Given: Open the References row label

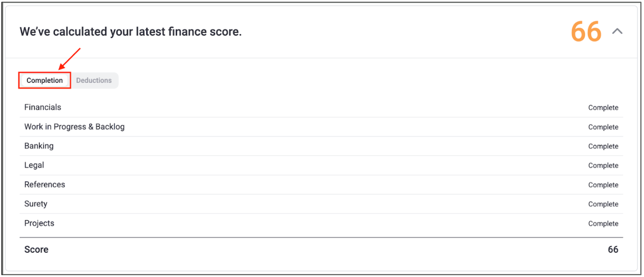Looking at the screenshot, I should tap(45, 185).
